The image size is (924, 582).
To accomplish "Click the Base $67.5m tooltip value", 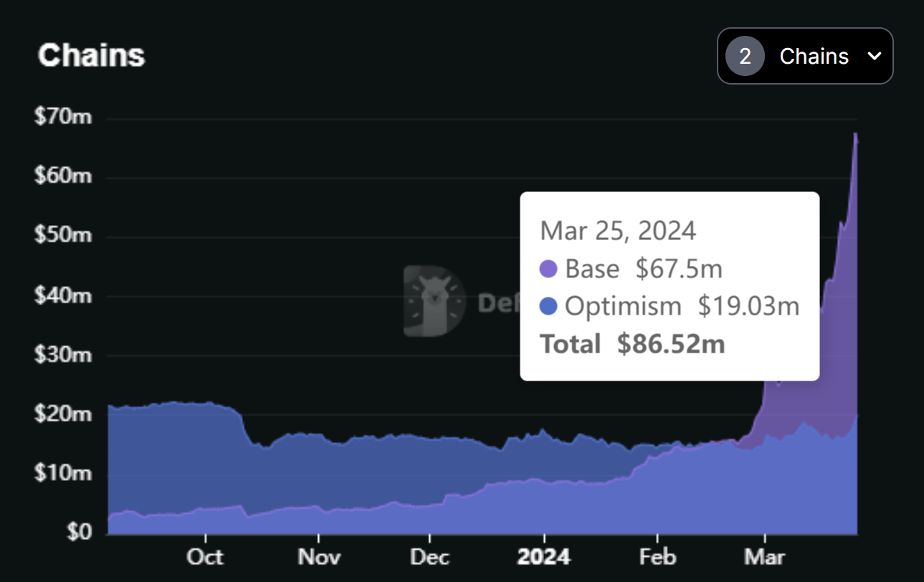I will click(x=679, y=269).
